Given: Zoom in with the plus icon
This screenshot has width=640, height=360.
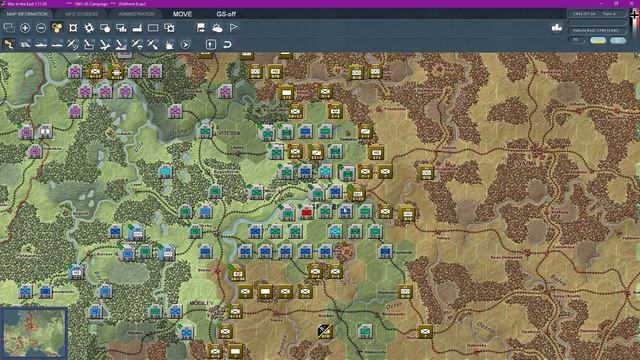Looking at the screenshot, I should pyautogui.click(x=25, y=28).
